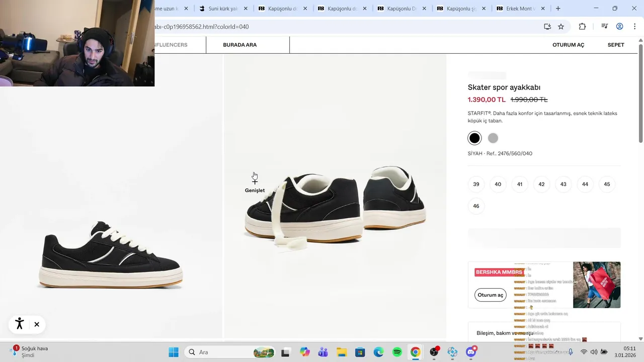The image size is (644, 362).
Task: Select shoe size 41
Action: coord(520,184)
